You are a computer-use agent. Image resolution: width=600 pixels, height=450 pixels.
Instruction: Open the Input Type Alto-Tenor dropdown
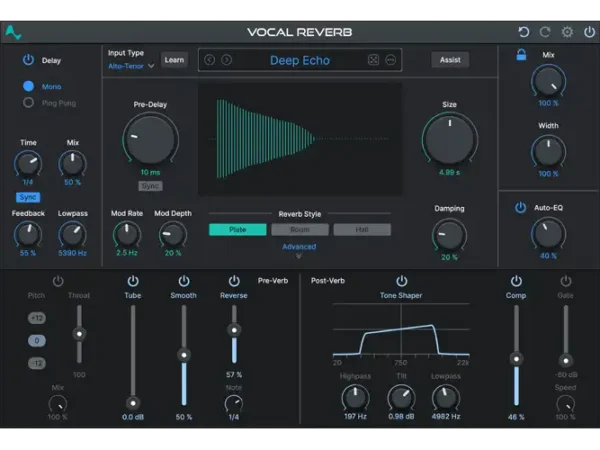131,66
